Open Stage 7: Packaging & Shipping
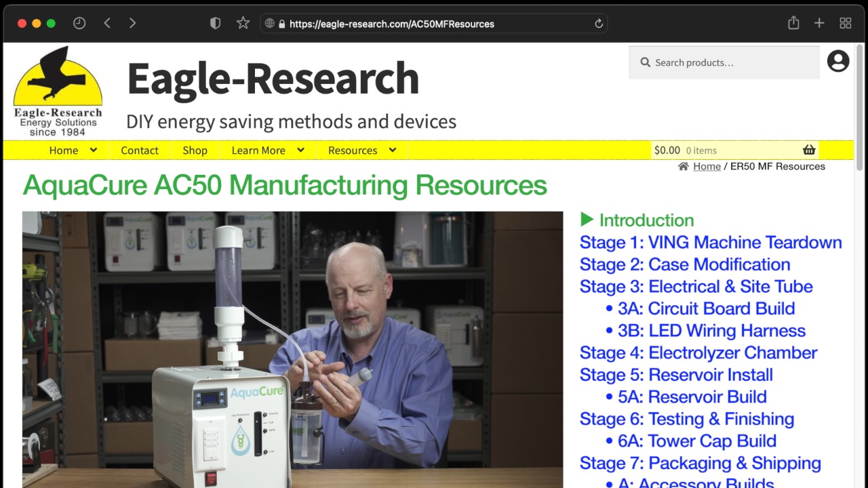Image resolution: width=868 pixels, height=488 pixels. [701, 463]
